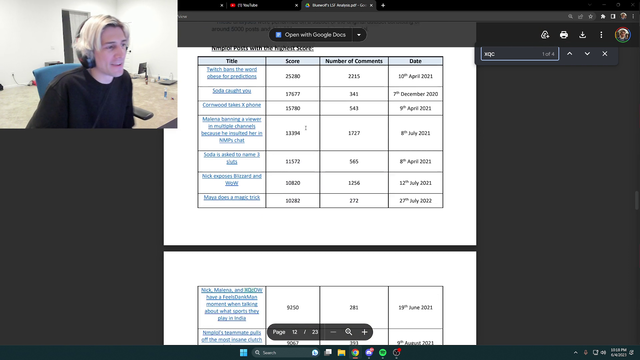Go to next search match
Image resolution: width=640 pixels, height=360 pixels.
587,54
